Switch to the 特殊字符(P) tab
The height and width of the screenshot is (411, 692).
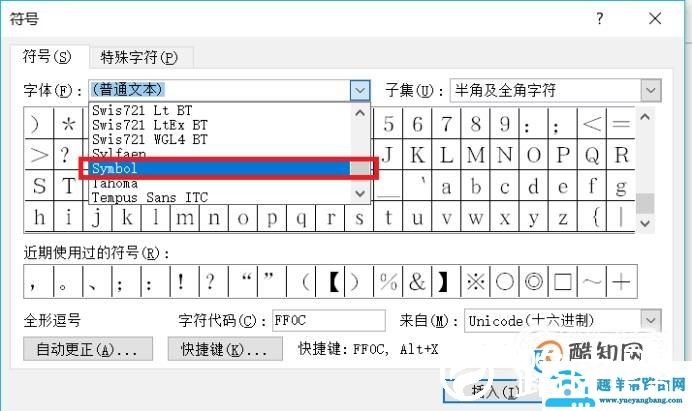pos(140,57)
